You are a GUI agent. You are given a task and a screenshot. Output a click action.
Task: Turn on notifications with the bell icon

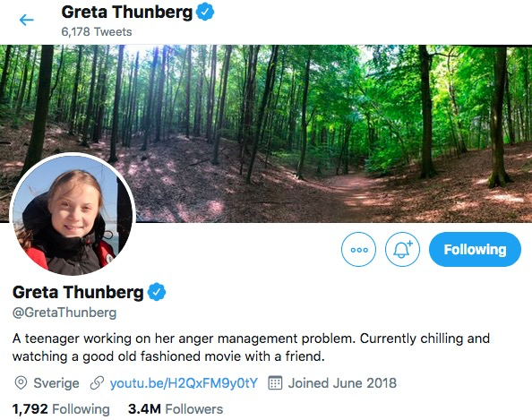(x=402, y=249)
